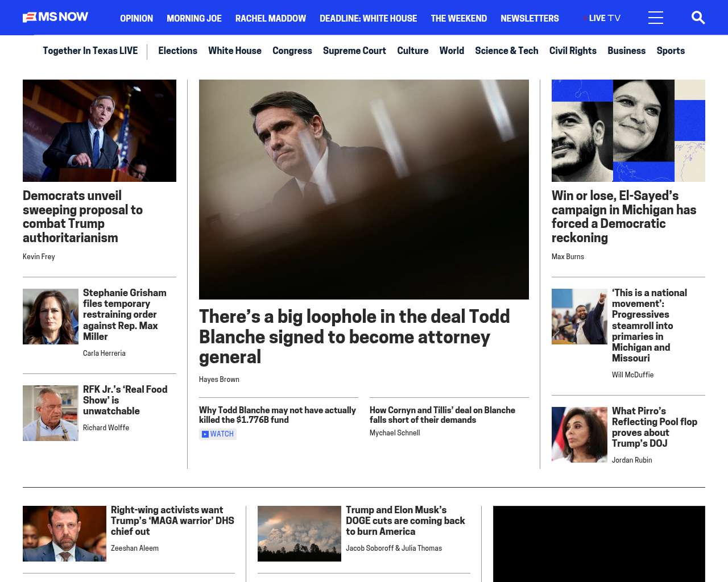The width and height of the screenshot is (728, 582).
Task: Read Pirro's Reflecting Pool flop story
Action: click(x=655, y=427)
